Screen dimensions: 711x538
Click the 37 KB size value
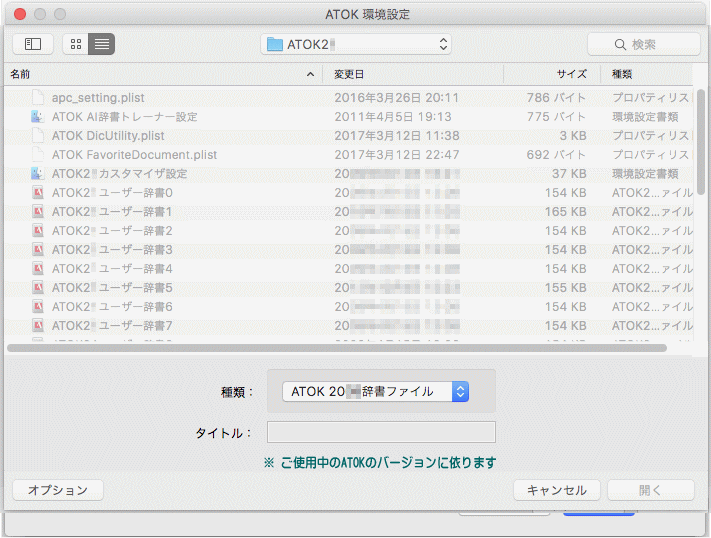tap(569, 174)
